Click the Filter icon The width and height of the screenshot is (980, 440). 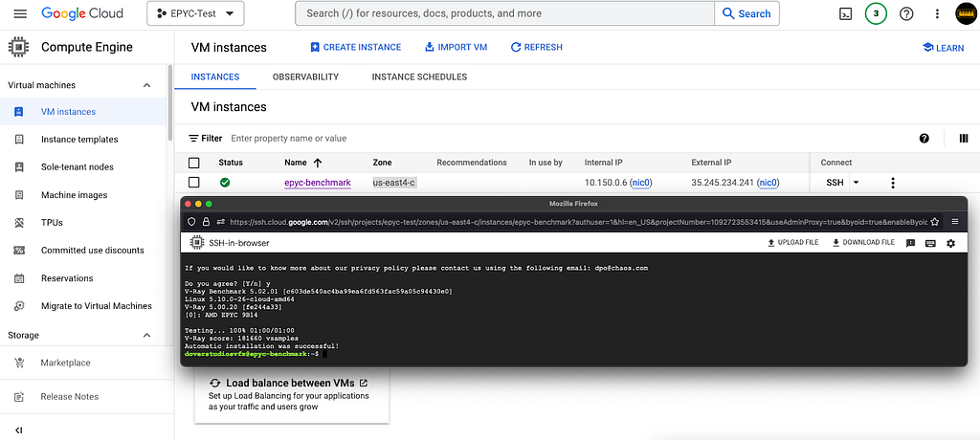coord(193,138)
